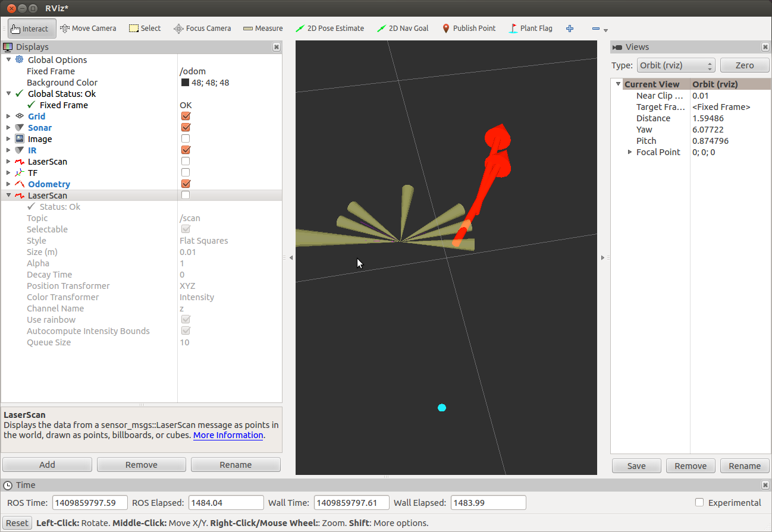Click the blue minus remove-tool icon
This screenshot has width=772, height=532.
coord(596,29)
